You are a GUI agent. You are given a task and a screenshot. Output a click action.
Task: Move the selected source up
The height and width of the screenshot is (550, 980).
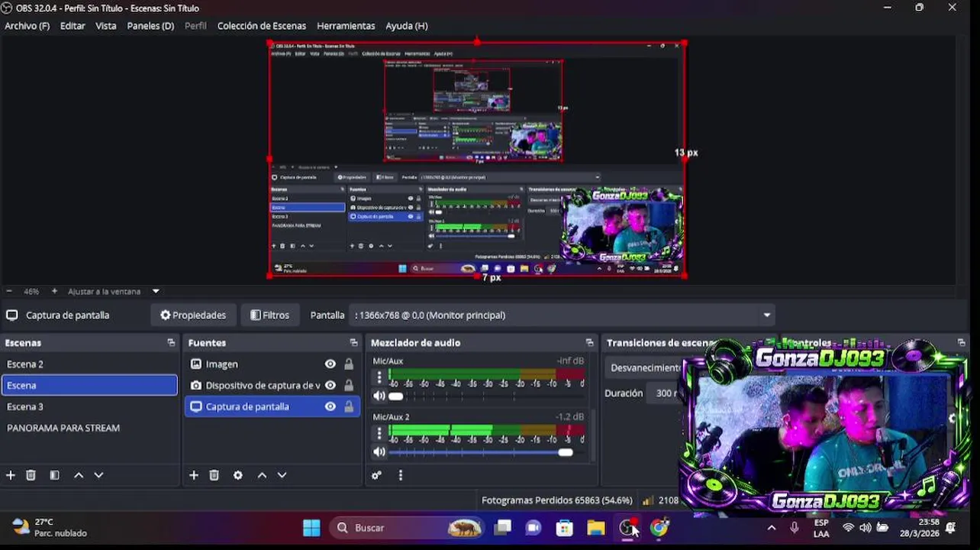(x=262, y=475)
